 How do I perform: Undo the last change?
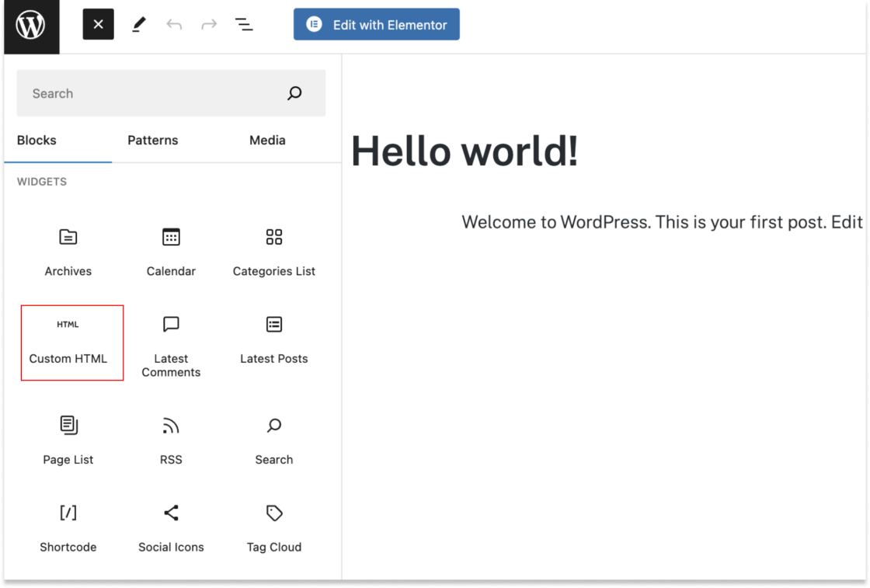pos(174,24)
